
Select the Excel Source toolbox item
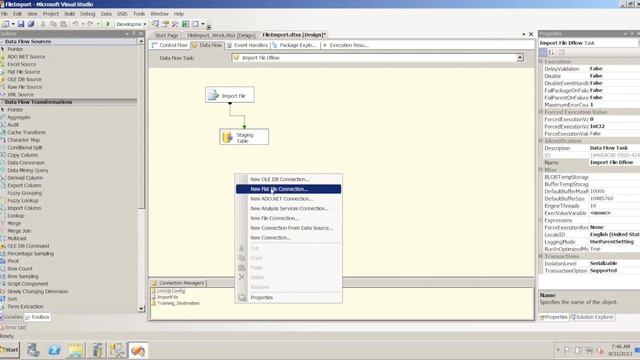22,64
